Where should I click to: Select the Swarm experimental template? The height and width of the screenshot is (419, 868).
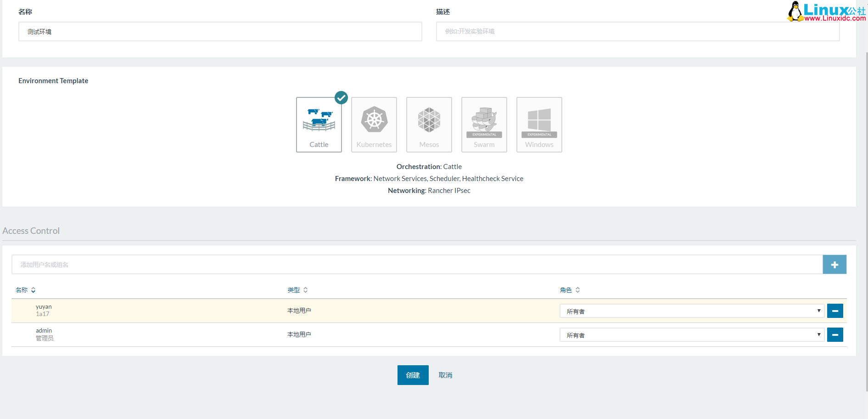pos(484,125)
